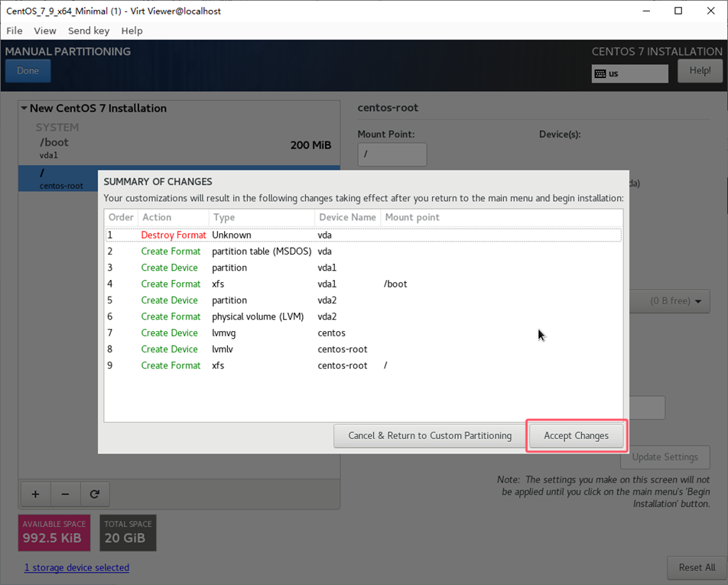Image resolution: width=728 pixels, height=585 pixels.
Task: Click 'Create Format' in order row 9
Action: (171, 366)
